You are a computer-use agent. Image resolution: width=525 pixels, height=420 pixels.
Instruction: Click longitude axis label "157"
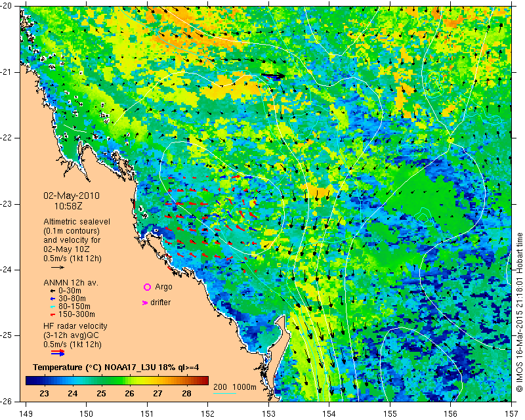click(512, 414)
